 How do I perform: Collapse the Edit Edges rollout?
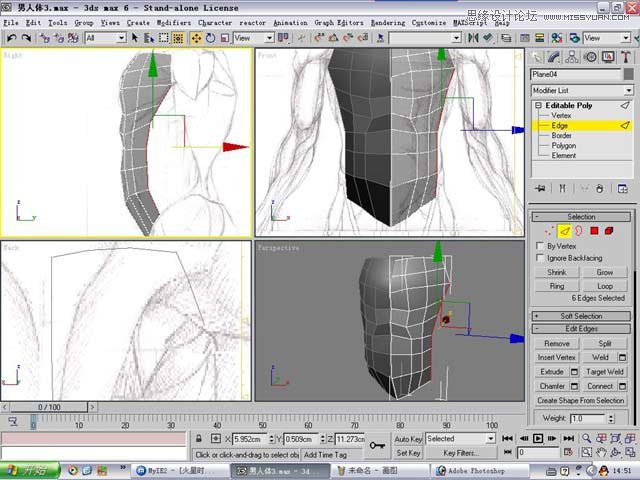[581, 329]
